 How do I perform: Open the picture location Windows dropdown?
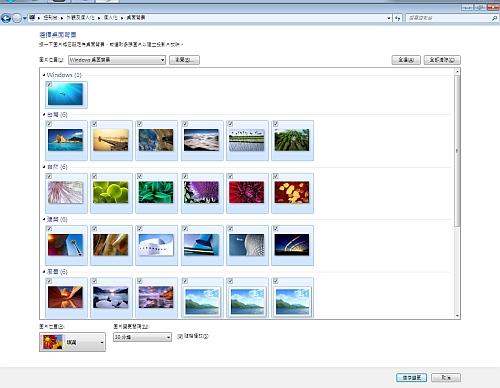[117, 60]
